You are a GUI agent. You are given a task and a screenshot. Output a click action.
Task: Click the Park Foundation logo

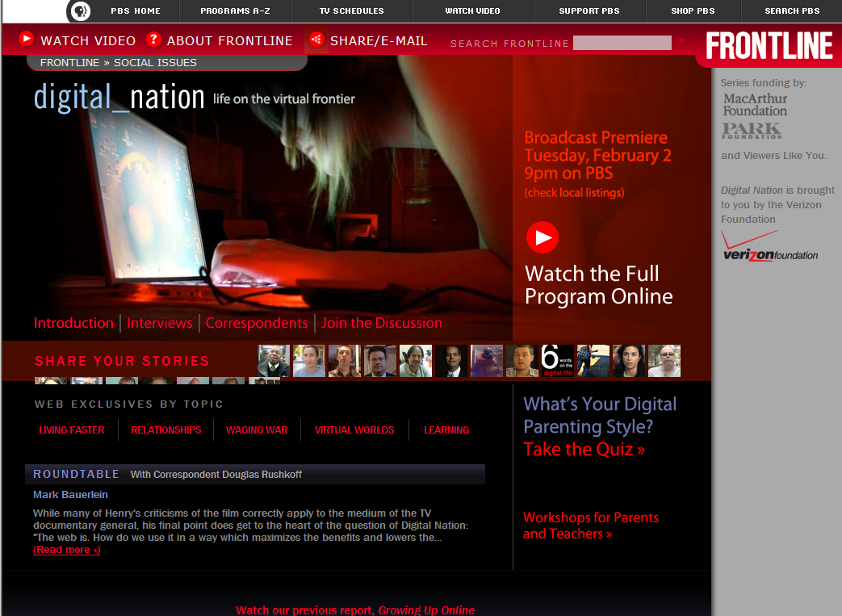752,131
